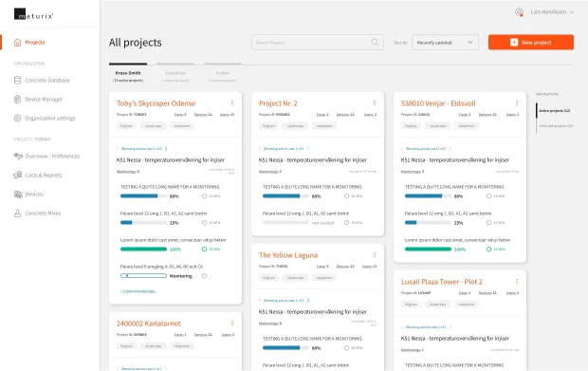Select the circle beside Toby's Monitoring bar
The height and width of the screenshot is (371, 588).
tap(204, 276)
